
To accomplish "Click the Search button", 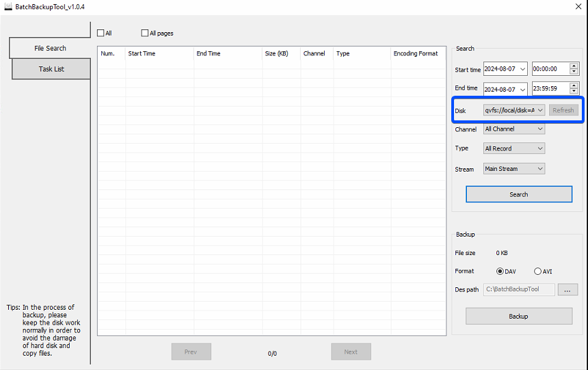I will coord(518,194).
